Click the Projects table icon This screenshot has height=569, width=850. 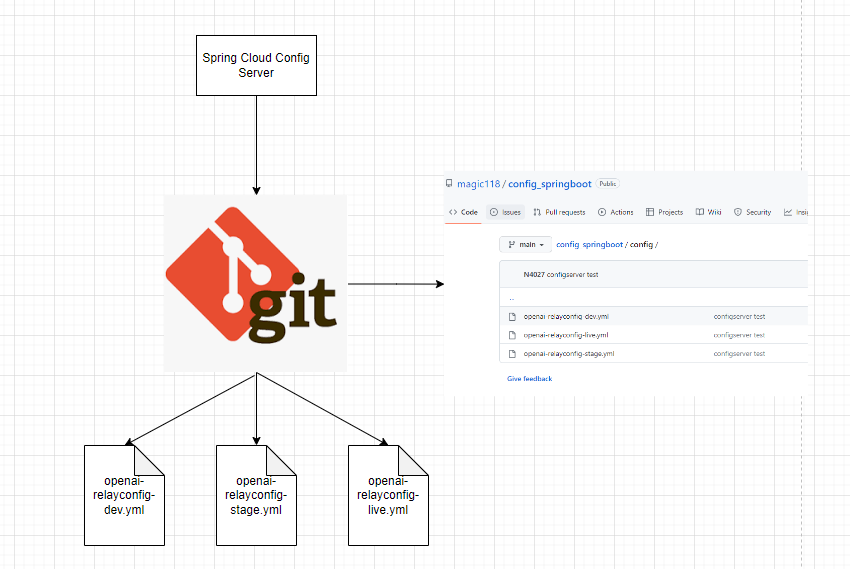pos(649,212)
